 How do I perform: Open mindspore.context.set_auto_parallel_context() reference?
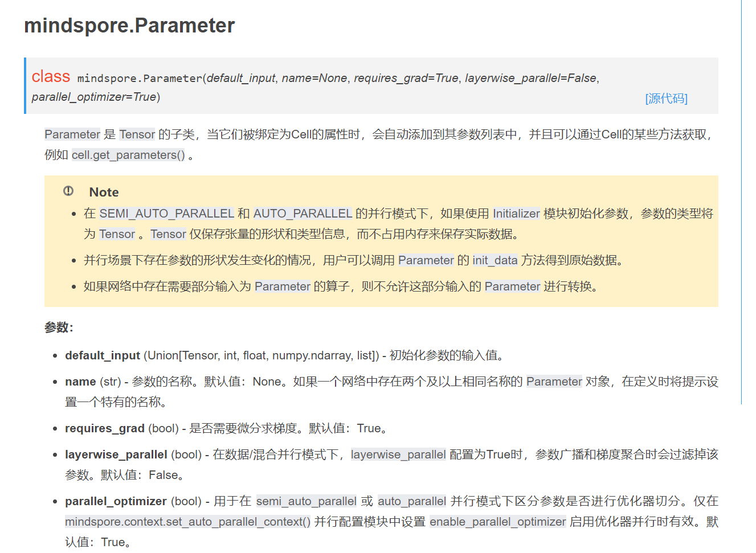coord(187,522)
